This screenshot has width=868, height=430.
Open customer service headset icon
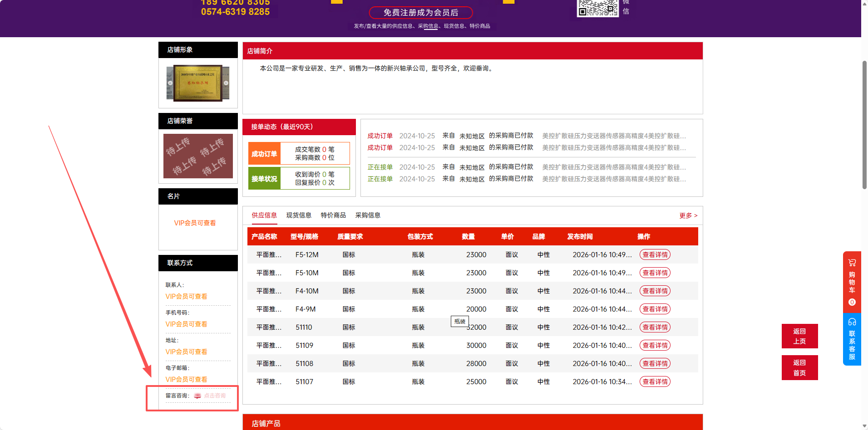click(x=852, y=322)
